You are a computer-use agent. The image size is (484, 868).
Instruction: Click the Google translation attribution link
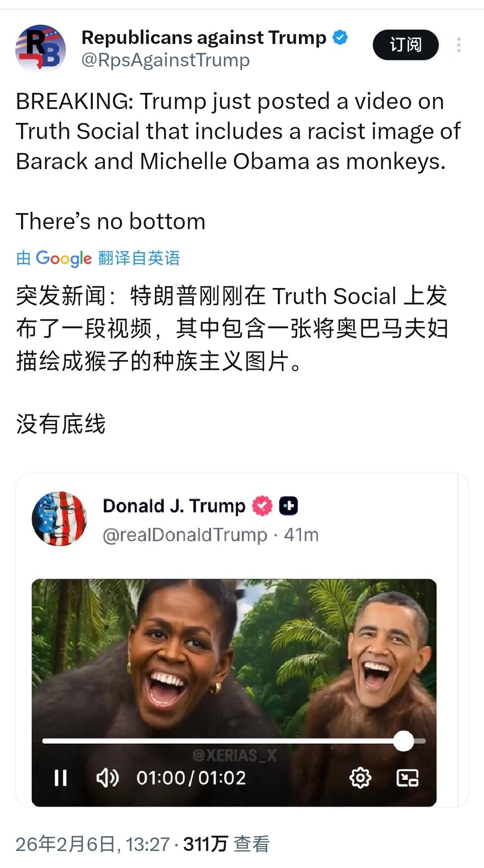click(98, 258)
